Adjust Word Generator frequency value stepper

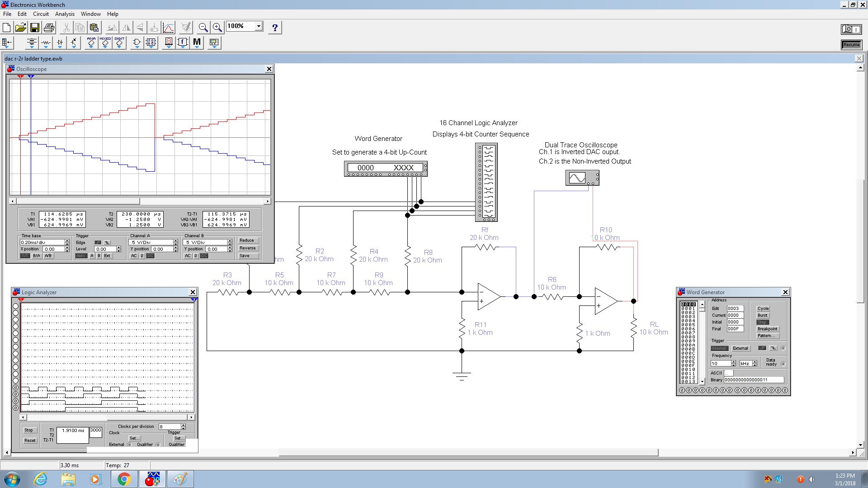tap(733, 363)
